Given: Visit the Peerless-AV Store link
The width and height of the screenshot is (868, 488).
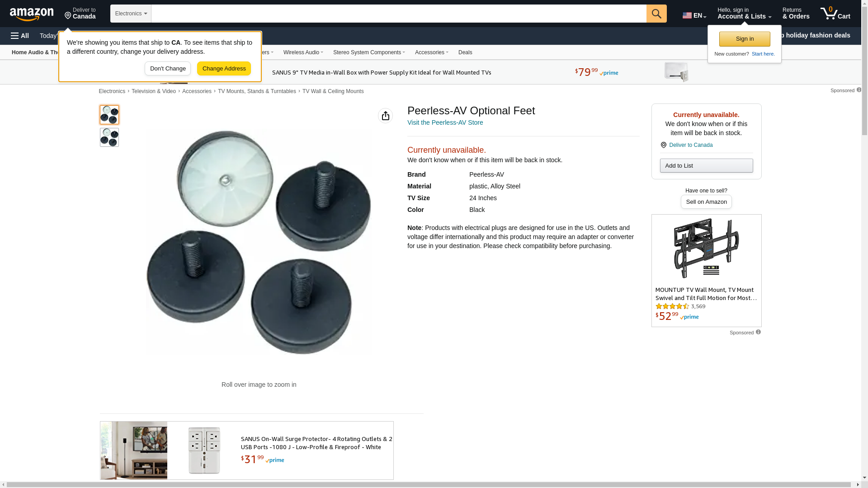Looking at the screenshot, I should pos(445,122).
